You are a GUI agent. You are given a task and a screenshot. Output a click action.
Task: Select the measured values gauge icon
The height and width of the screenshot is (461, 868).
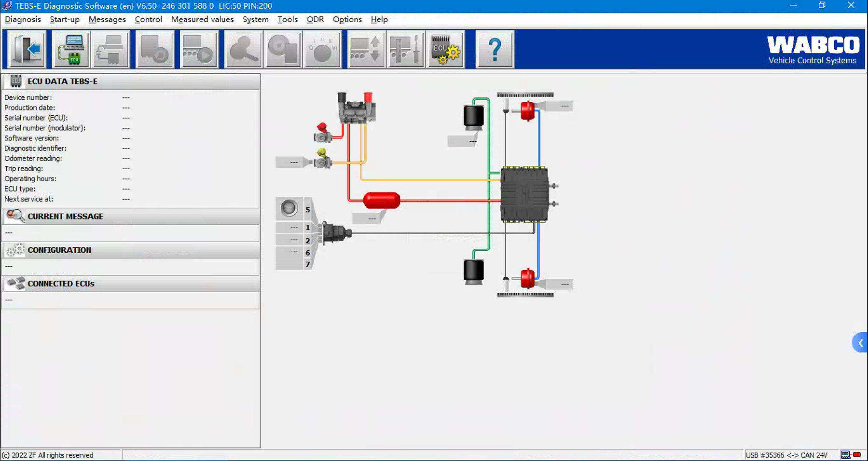pos(322,49)
